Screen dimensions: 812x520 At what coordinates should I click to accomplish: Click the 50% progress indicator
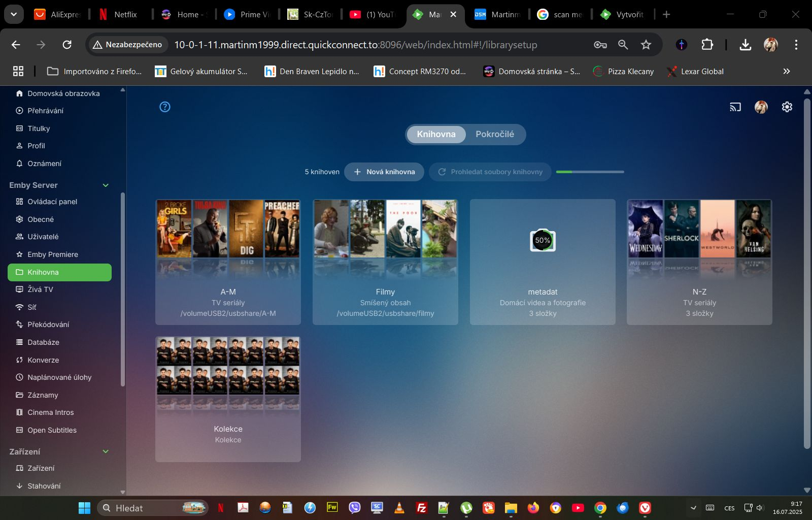543,240
